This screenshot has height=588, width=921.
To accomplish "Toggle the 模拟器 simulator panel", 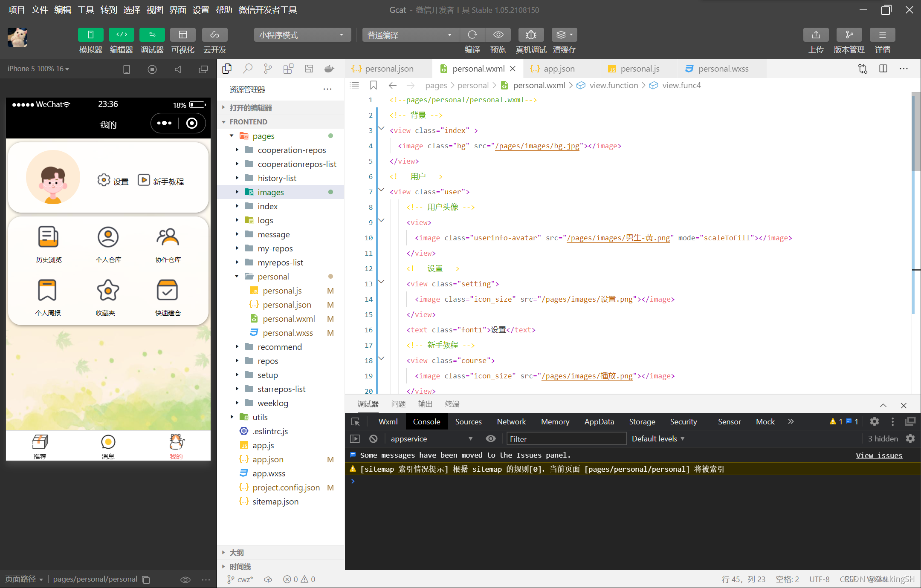I will 90,35.
